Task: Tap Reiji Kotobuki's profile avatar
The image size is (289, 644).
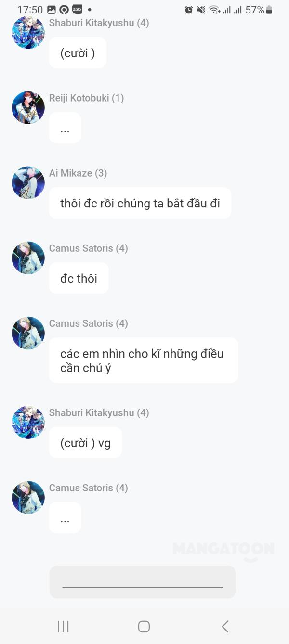Action: tap(28, 107)
